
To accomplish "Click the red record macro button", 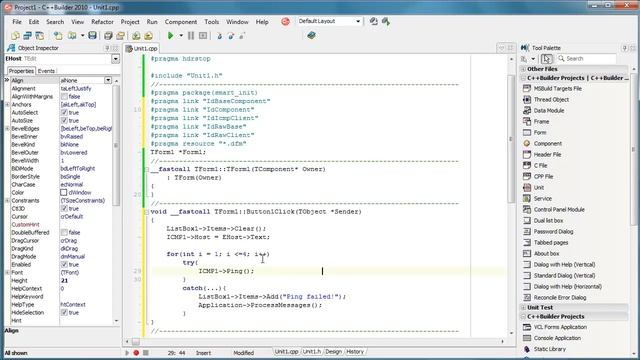I will [x=136, y=353].
